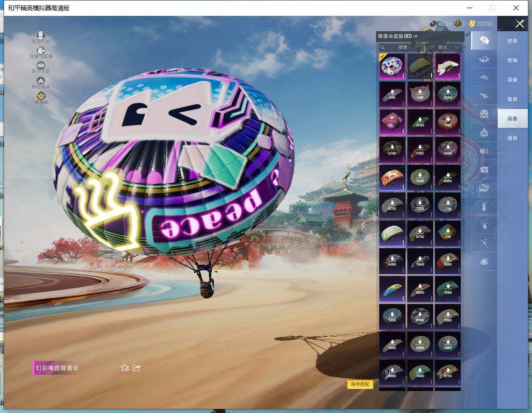Open the voice sound-wave category icon
Image resolution: width=532 pixels, height=413 pixels.
(x=484, y=151)
